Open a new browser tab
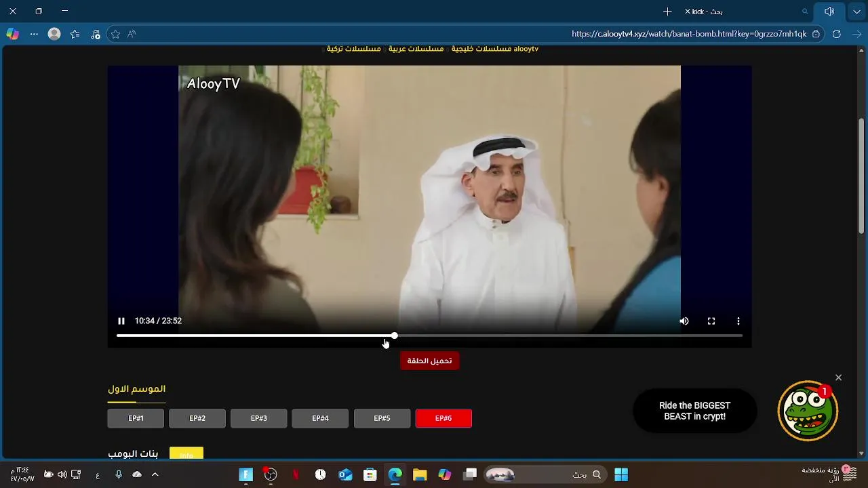 point(667,12)
